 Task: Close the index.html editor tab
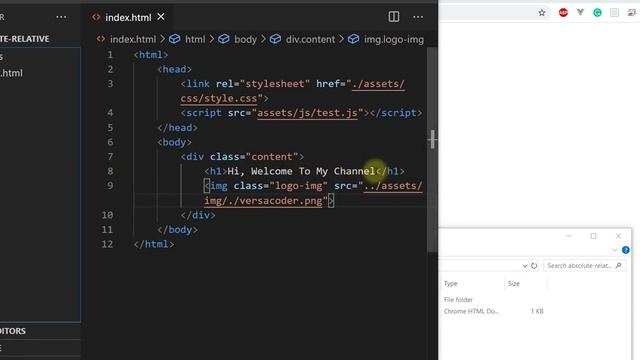coord(161,17)
